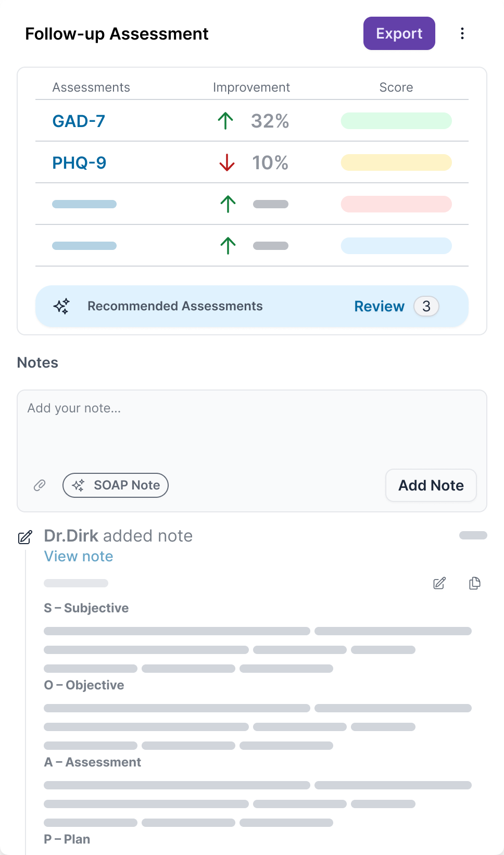The height and width of the screenshot is (855, 504).
Task: Click the yellow PHQ-9 score bar
Action: [x=396, y=162]
